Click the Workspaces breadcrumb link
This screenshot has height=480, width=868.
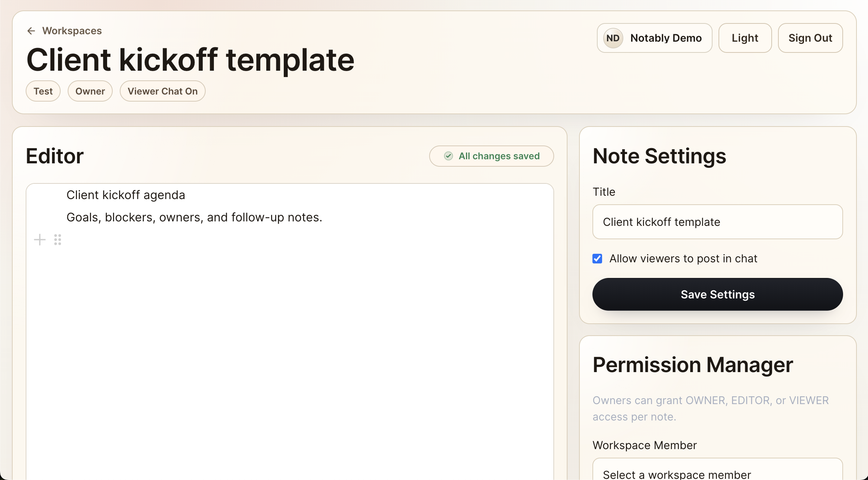tap(72, 31)
